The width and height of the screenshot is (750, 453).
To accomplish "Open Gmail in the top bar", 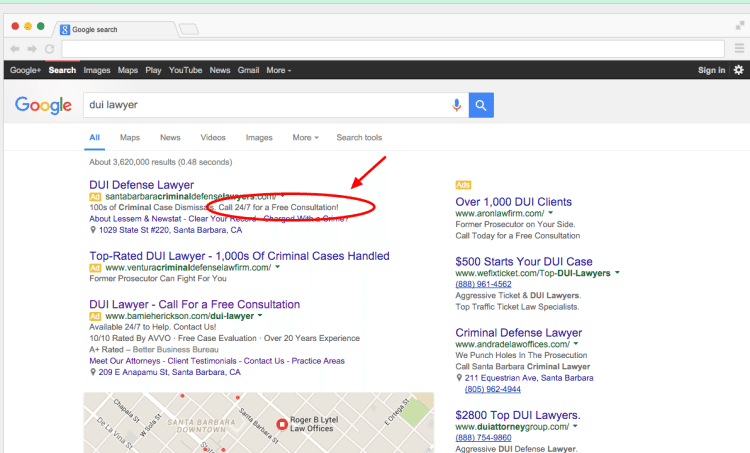I will coord(248,70).
